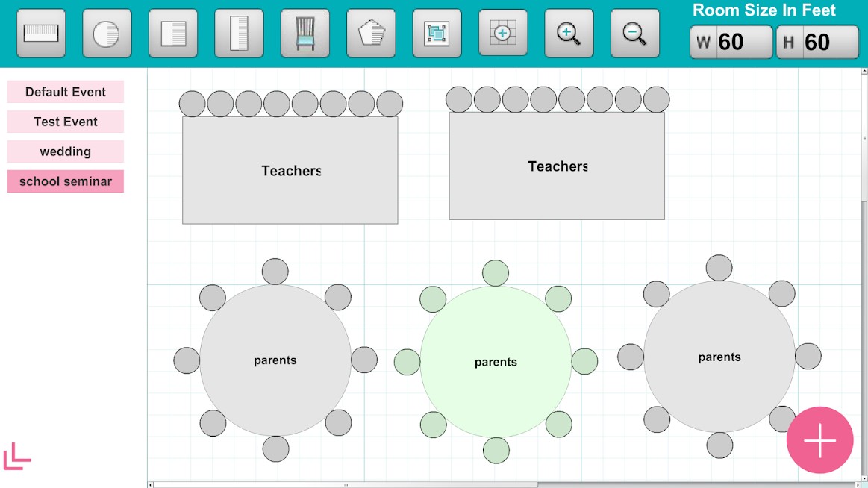Screen dimensions: 868x488
Task: Click the horizontal scrollbar at bottom
Action: point(345,484)
